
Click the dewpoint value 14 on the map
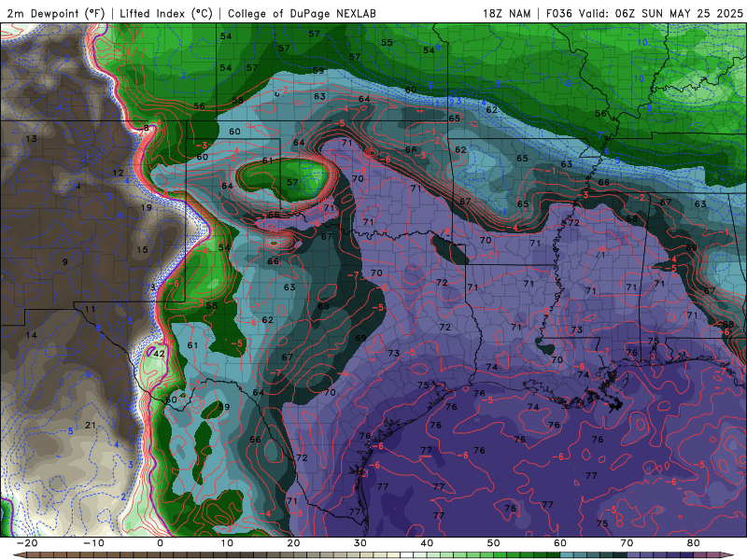(32, 335)
